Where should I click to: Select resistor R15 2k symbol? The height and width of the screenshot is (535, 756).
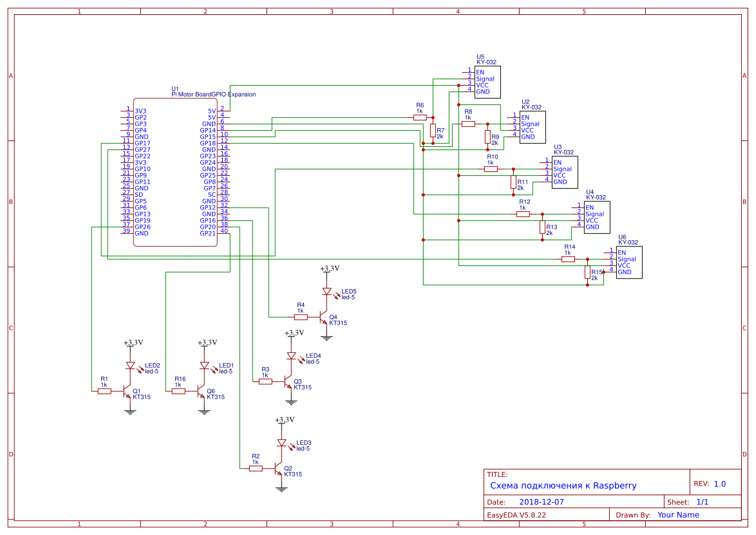587,272
